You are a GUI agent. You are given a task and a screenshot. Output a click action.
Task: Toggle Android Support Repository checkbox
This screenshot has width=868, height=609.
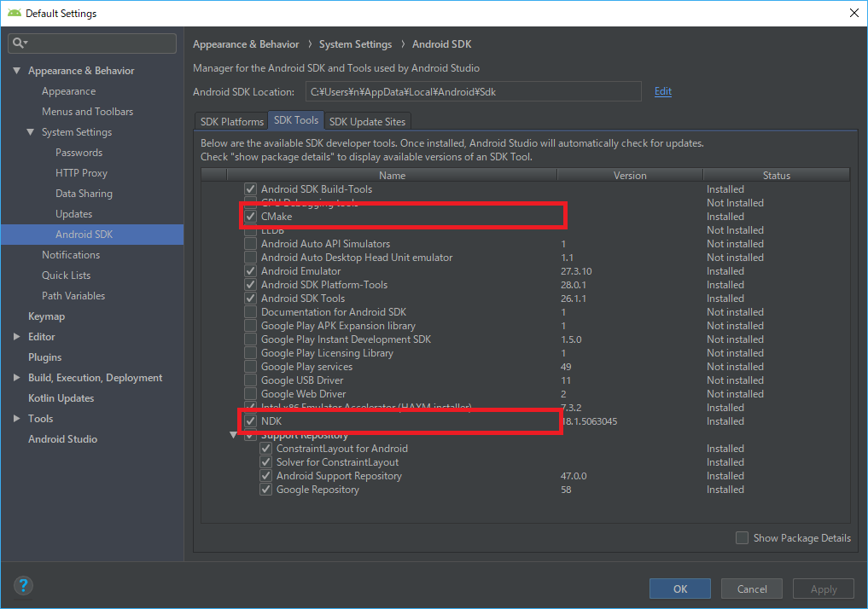[266, 476]
